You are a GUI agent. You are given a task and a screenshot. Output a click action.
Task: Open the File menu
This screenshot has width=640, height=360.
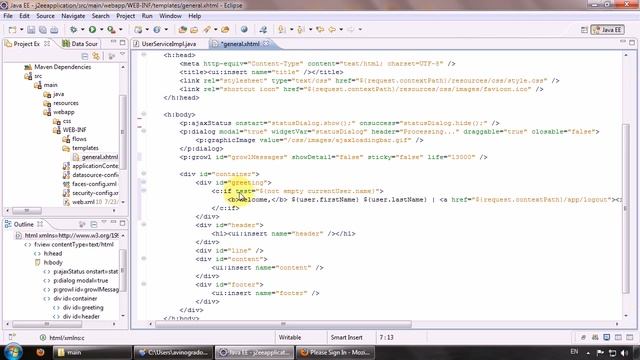[x=8, y=16]
